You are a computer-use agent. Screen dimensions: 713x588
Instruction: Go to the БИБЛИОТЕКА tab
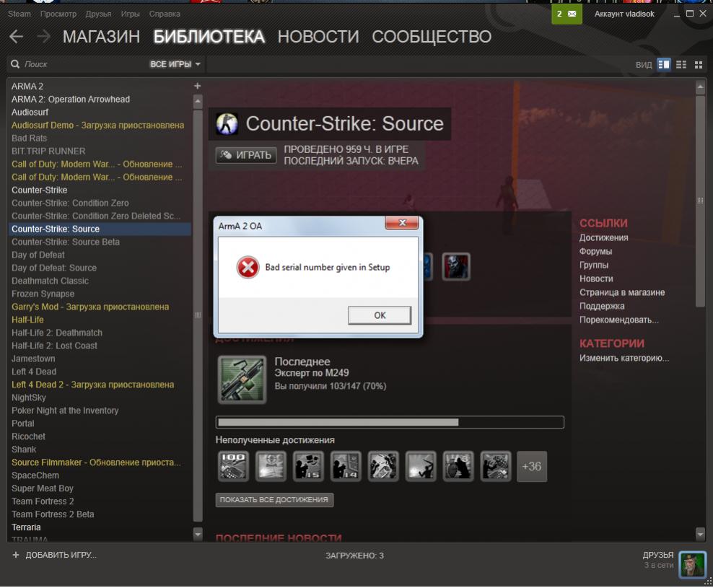209,37
